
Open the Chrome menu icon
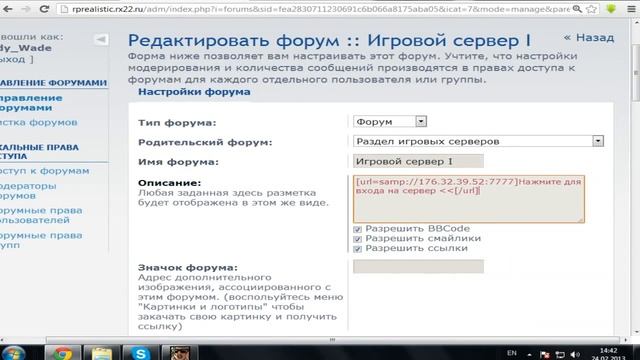[631, 9]
